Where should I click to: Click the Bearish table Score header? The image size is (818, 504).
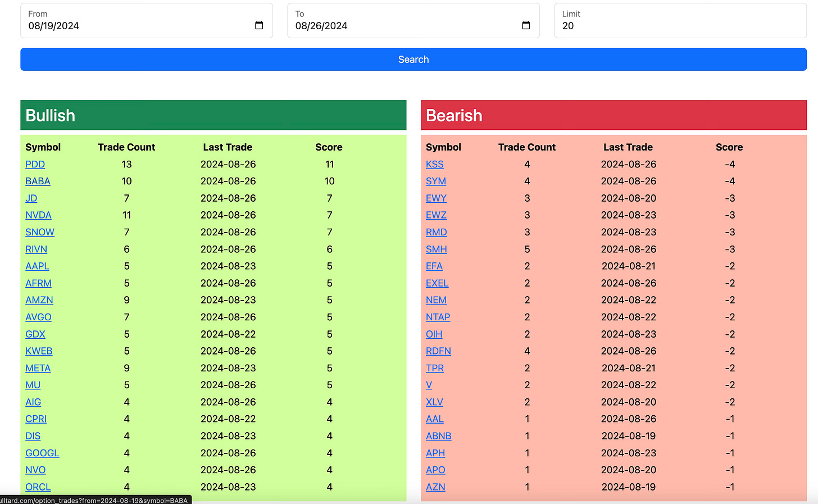729,147
